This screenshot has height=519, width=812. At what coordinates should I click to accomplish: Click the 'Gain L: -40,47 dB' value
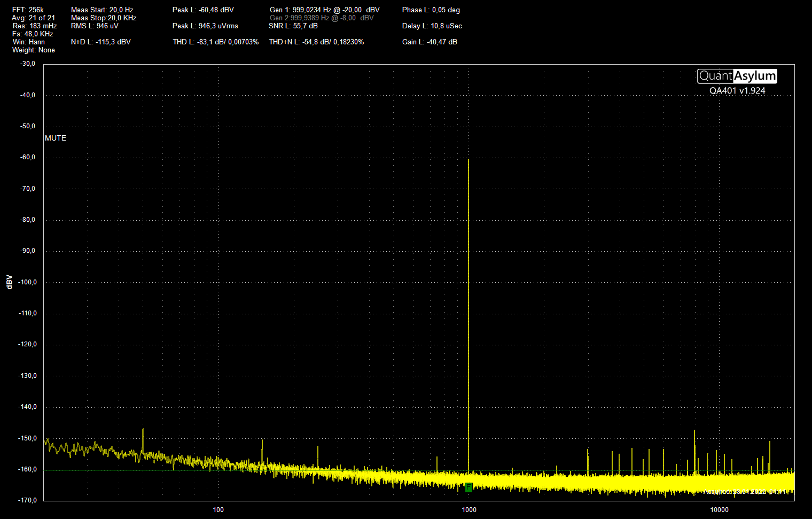(x=430, y=42)
